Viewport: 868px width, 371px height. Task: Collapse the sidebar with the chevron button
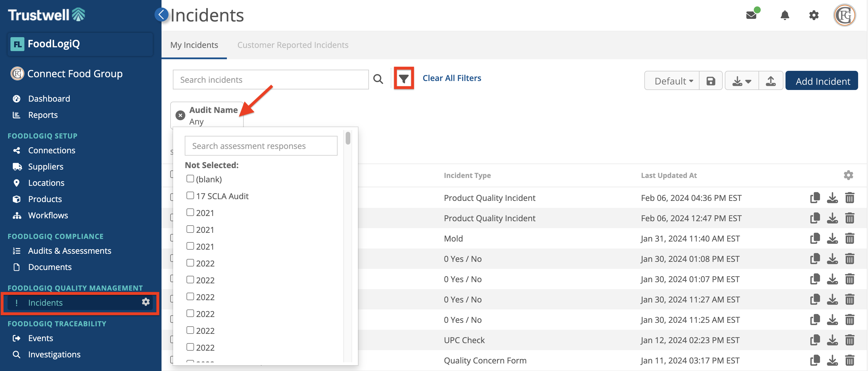[162, 15]
